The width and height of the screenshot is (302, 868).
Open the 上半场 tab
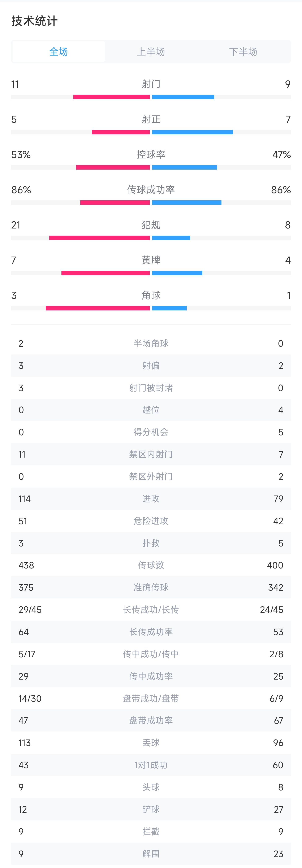151,52
